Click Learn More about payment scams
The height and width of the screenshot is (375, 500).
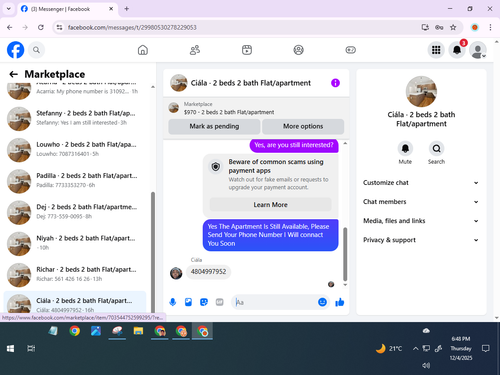270,205
